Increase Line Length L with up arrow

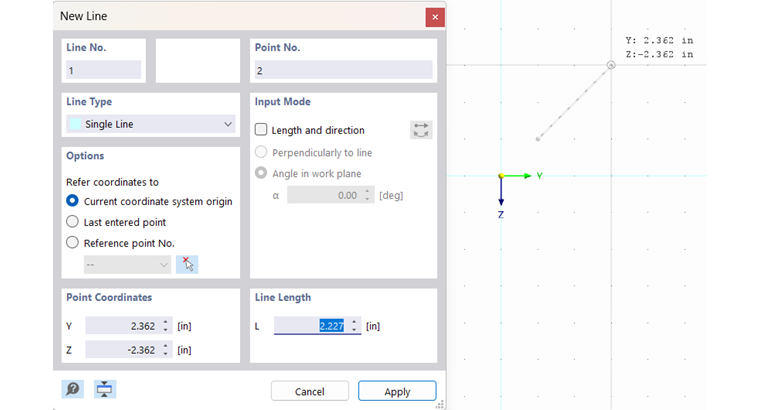(x=354, y=322)
